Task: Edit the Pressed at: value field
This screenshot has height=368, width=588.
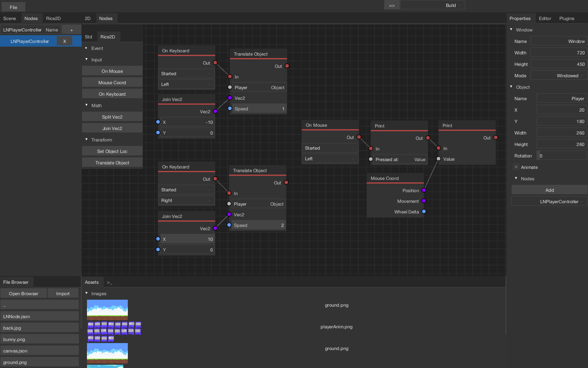Action: 400,159
